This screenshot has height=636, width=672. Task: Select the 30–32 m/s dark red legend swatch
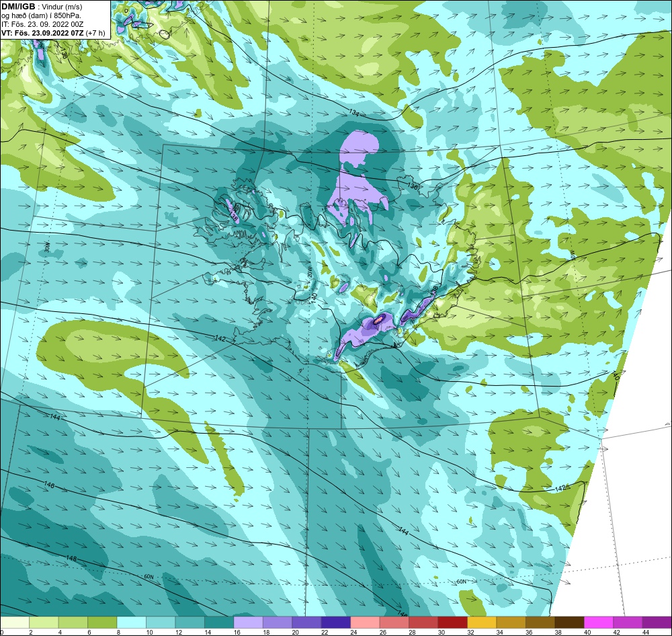tap(452, 623)
